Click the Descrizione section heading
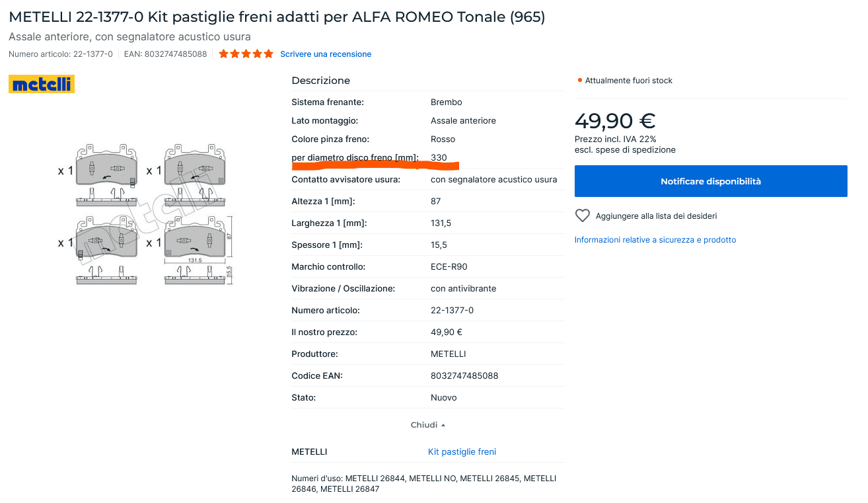The height and width of the screenshot is (503, 868). [321, 81]
